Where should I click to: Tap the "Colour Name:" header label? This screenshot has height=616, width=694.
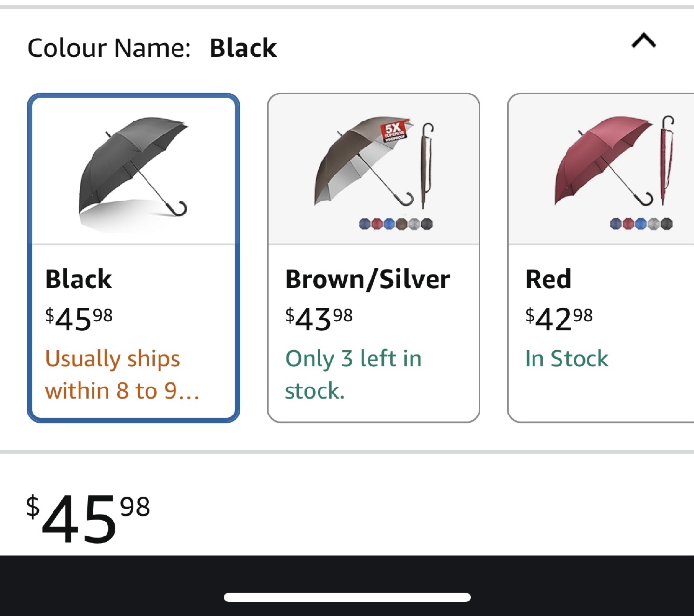click(109, 48)
